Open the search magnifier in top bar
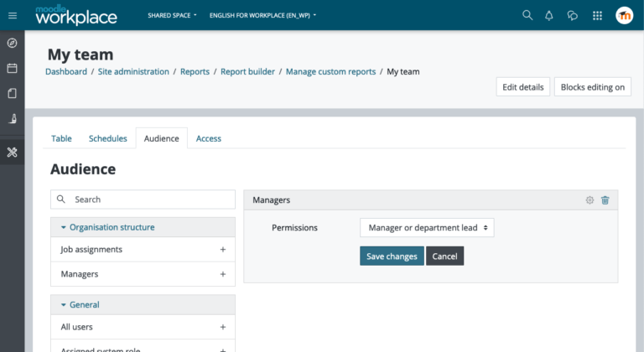The height and width of the screenshot is (352, 644). pyautogui.click(x=527, y=15)
